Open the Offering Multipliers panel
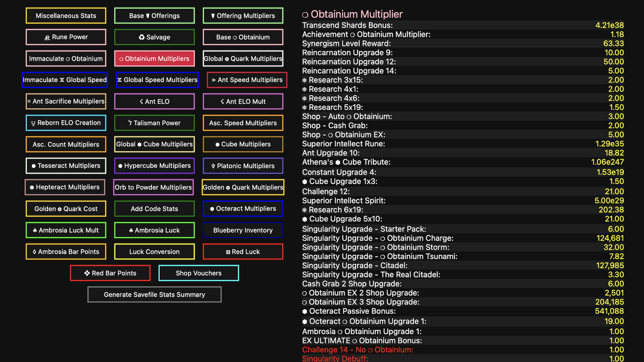644x362 pixels. tap(243, 15)
